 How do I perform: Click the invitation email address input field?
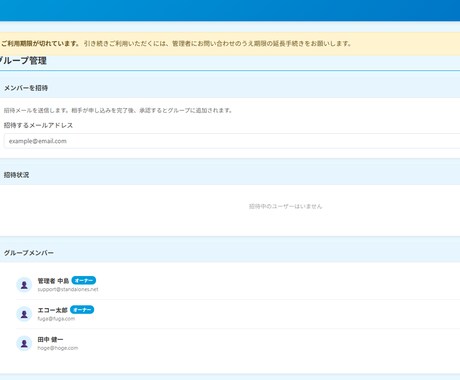point(232,141)
